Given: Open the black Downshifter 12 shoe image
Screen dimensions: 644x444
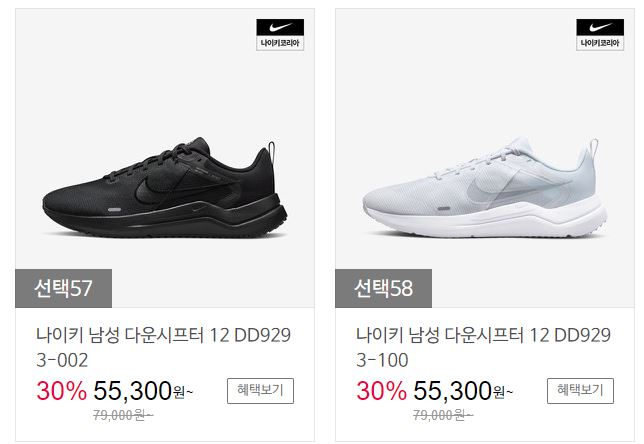Looking at the screenshot, I should (165, 188).
